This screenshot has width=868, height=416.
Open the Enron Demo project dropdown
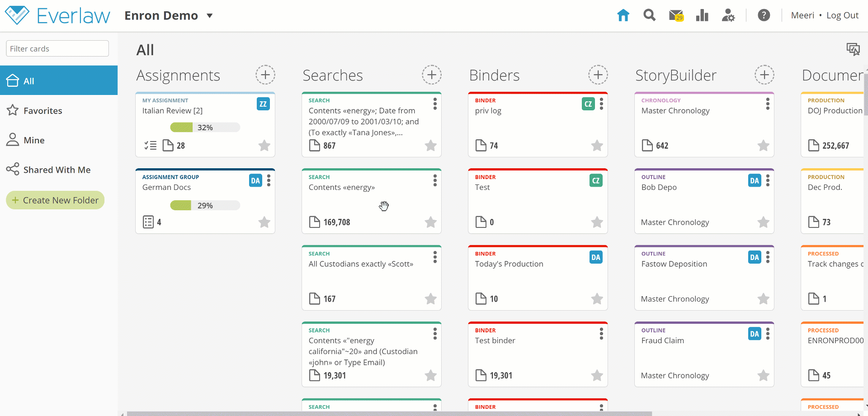pyautogui.click(x=209, y=15)
